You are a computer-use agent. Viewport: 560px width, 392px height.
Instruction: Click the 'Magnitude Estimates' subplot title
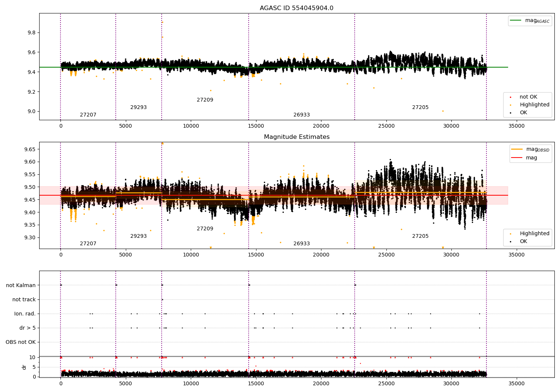[x=296, y=137]
